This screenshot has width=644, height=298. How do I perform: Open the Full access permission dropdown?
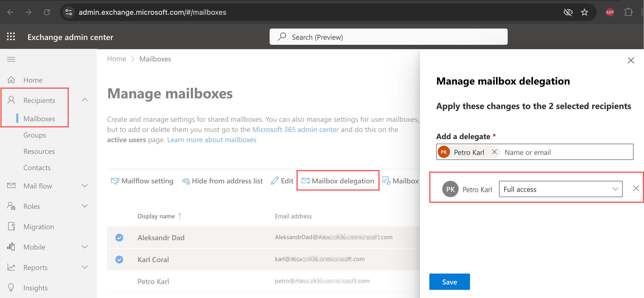click(561, 189)
